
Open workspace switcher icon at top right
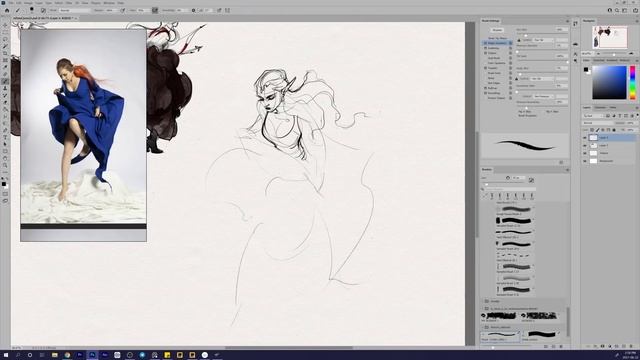tap(624, 10)
